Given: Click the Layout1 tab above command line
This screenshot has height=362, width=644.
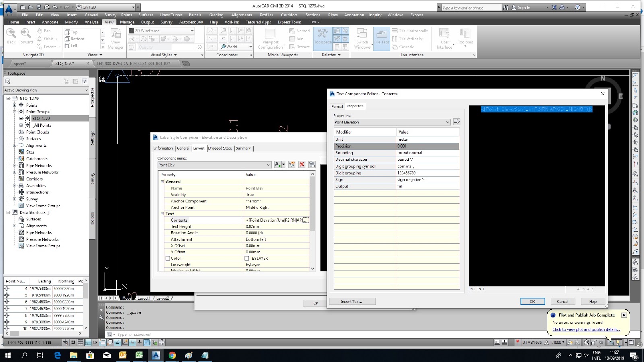Looking at the screenshot, I should [x=144, y=298].
